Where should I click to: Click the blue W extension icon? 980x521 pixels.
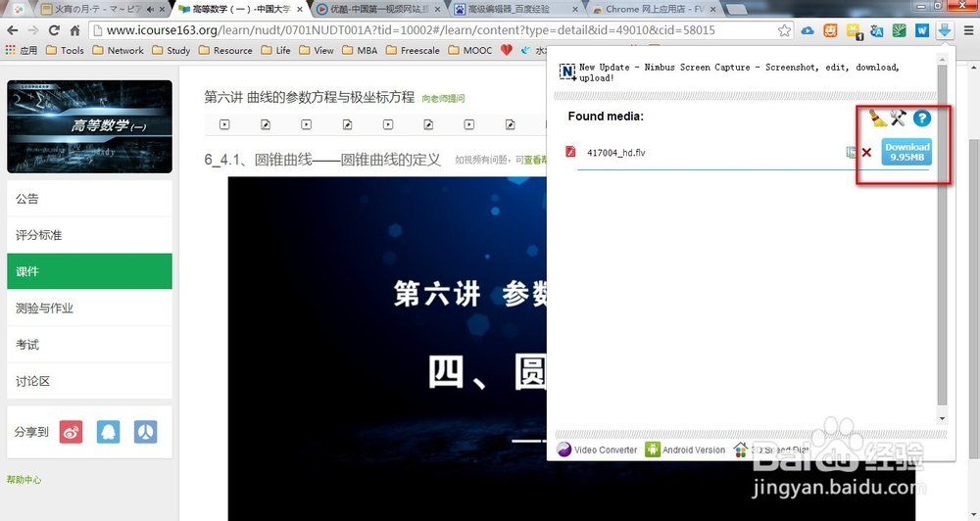point(922,30)
